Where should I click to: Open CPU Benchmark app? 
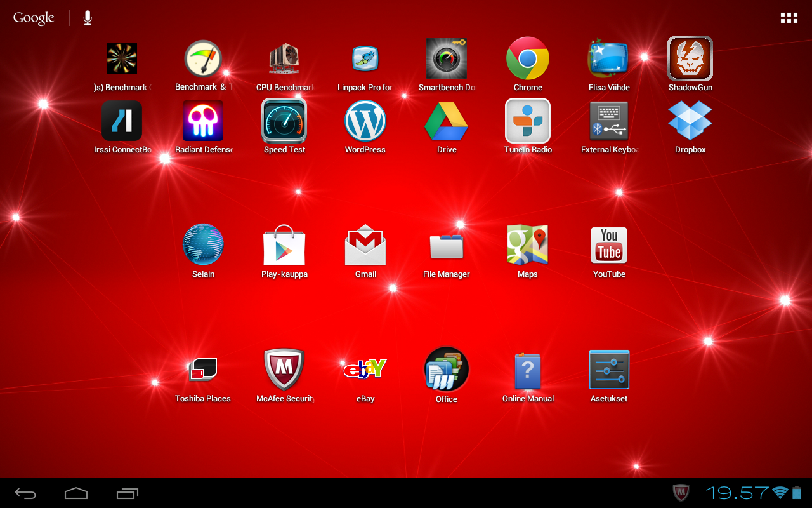[x=284, y=59]
